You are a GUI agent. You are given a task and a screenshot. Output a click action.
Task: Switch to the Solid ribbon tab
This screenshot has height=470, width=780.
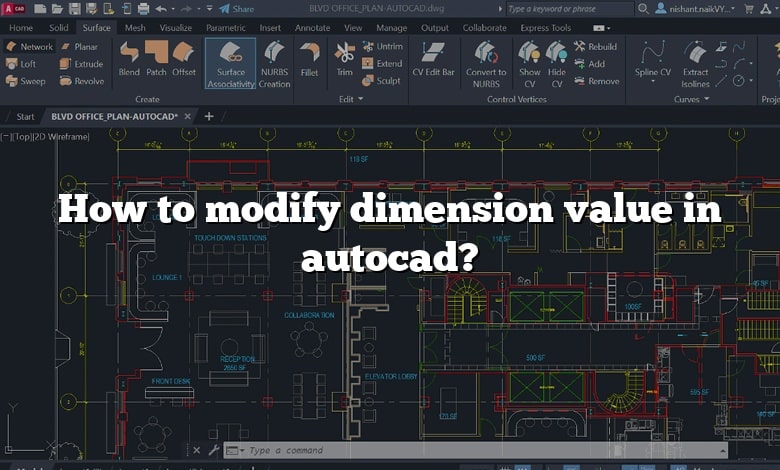tap(59, 28)
